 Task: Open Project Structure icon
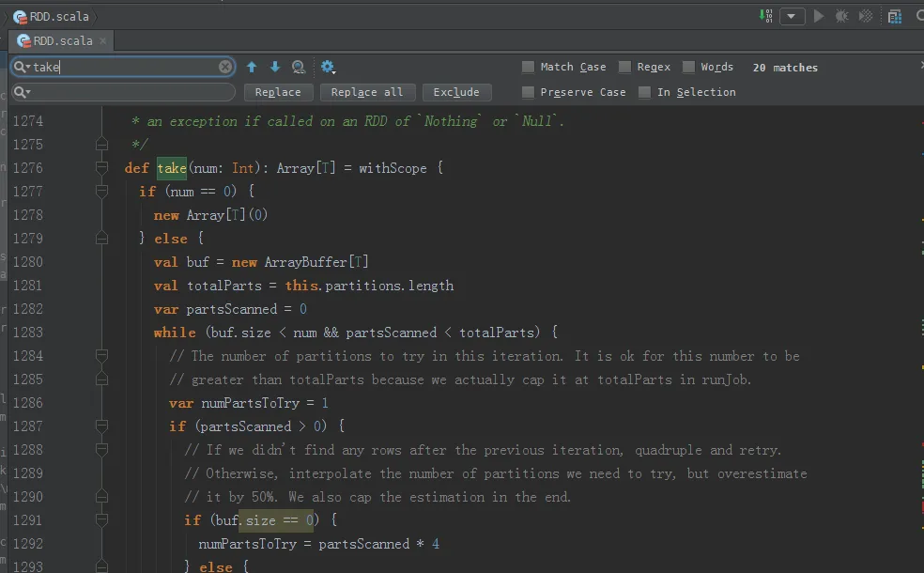[x=895, y=17]
